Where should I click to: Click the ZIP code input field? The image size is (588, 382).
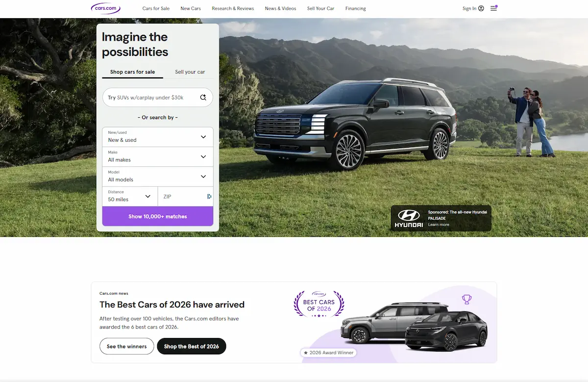(x=182, y=197)
